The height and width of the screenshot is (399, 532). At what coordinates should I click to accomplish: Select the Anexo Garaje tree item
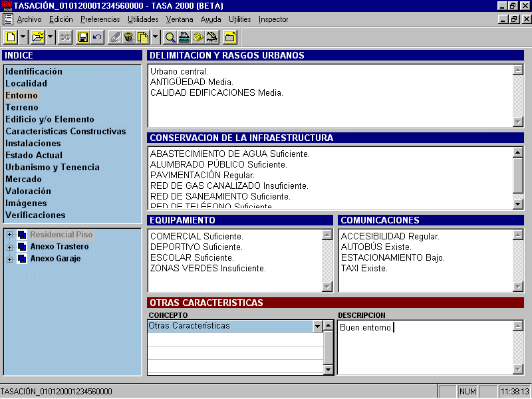56,259
